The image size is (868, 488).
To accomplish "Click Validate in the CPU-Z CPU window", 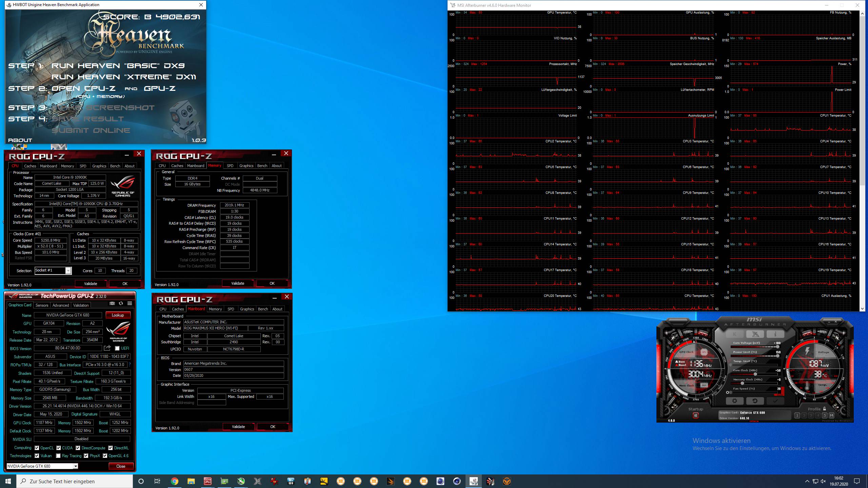I will [91, 284].
